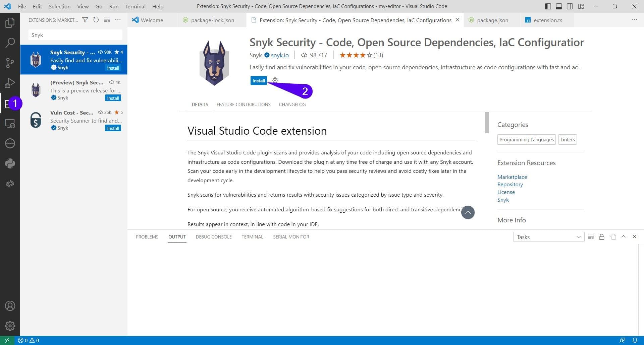
Task: Open remote window indicator in status bar
Action: coord(7,340)
